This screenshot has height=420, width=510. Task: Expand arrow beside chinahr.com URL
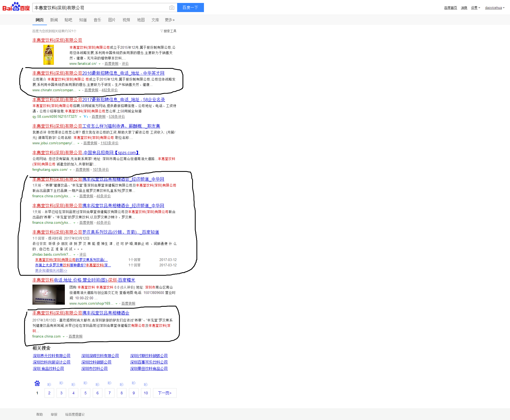coord(79,90)
